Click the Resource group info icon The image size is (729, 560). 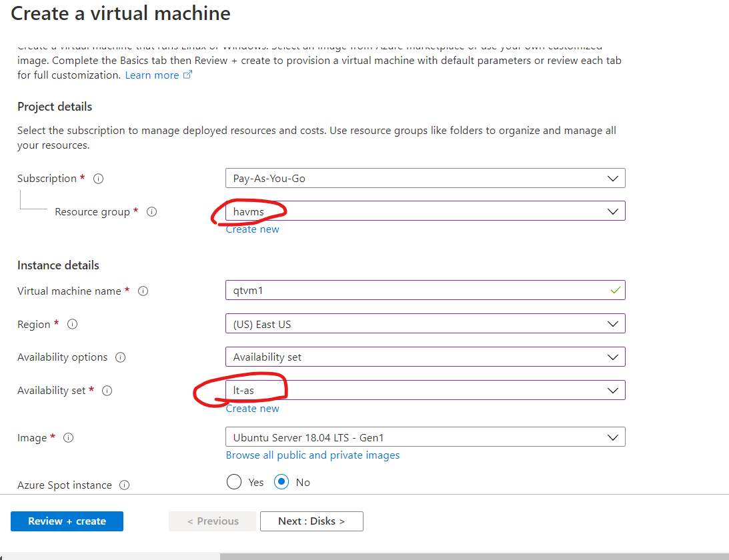click(151, 212)
